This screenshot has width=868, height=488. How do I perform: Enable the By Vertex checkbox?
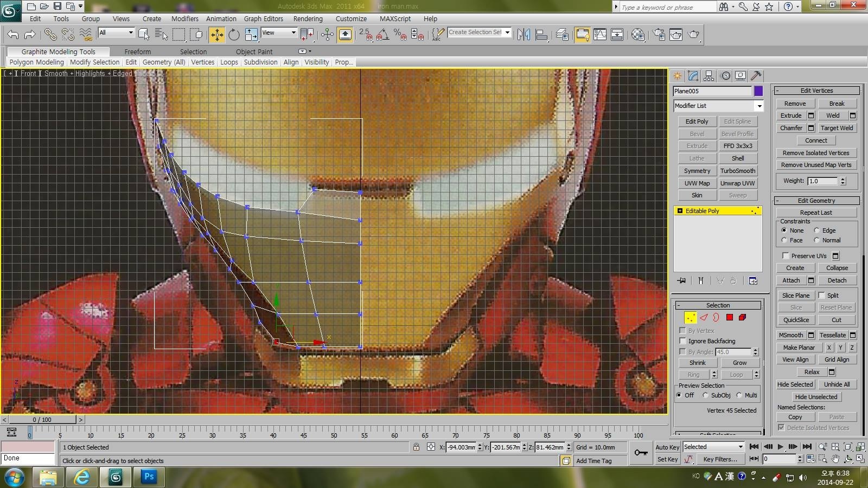(682, 330)
